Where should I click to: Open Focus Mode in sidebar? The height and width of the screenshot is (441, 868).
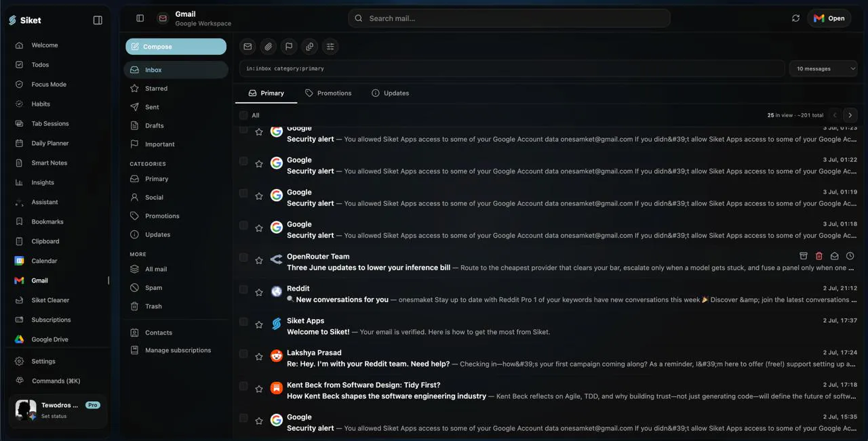59,85
